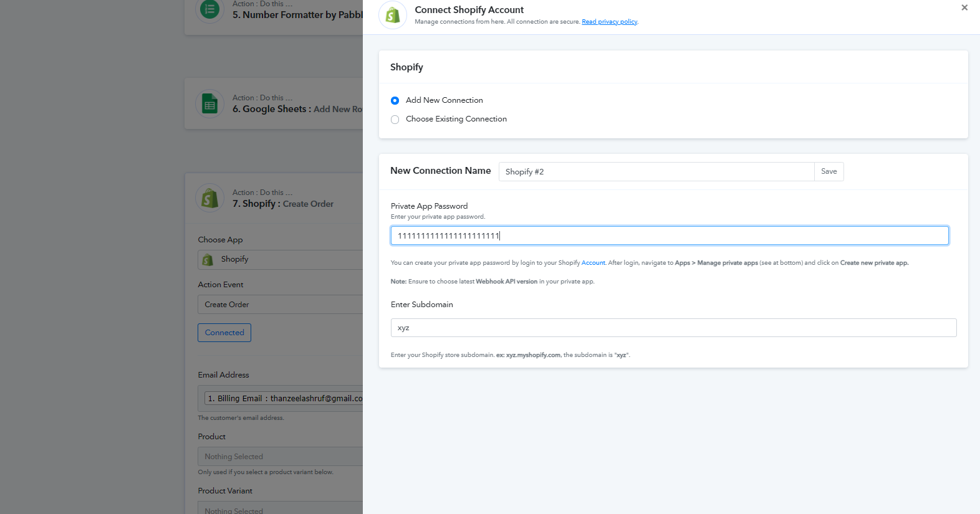Focus the Private App Password field
980x514 pixels.
point(670,236)
